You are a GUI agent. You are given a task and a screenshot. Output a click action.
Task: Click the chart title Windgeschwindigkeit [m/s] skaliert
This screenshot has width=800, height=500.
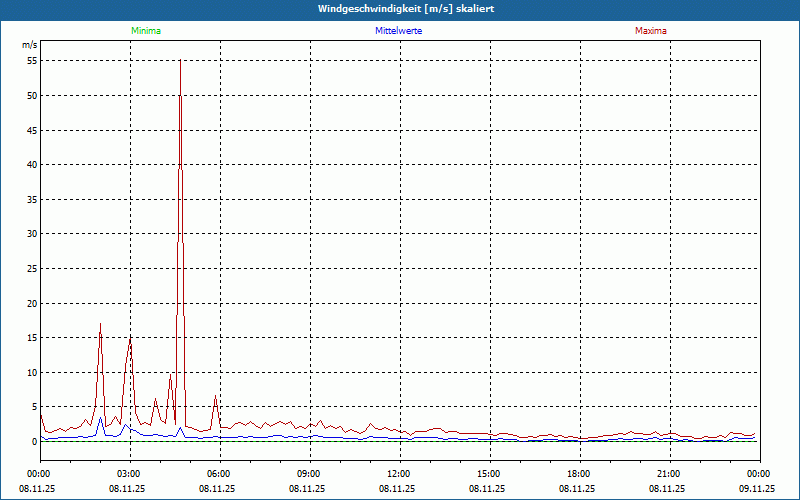pyautogui.click(x=406, y=9)
